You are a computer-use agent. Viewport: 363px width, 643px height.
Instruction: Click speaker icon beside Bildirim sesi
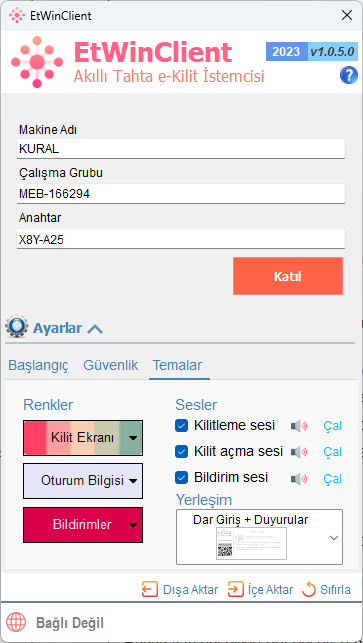299,478
